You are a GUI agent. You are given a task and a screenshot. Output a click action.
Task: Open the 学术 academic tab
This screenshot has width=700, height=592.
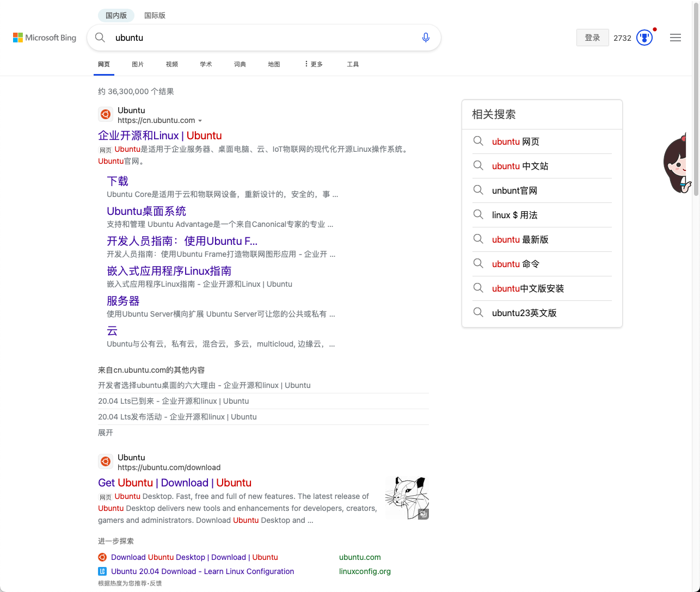206,64
